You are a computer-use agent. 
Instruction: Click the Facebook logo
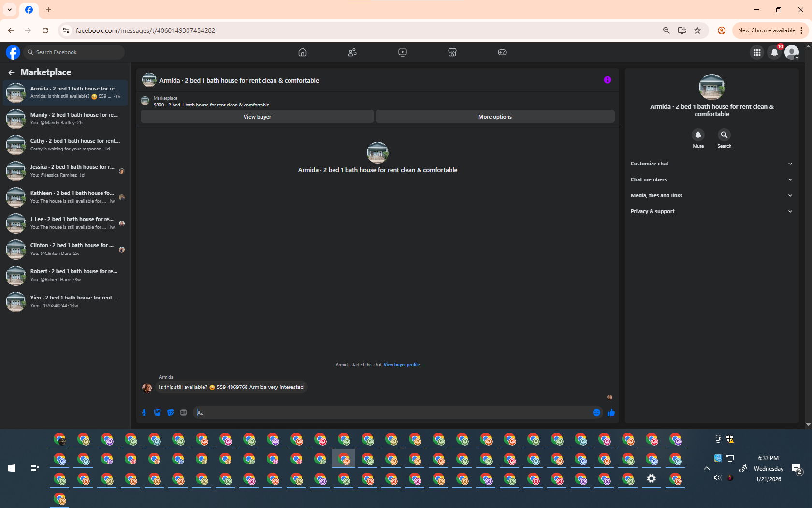[x=13, y=52]
